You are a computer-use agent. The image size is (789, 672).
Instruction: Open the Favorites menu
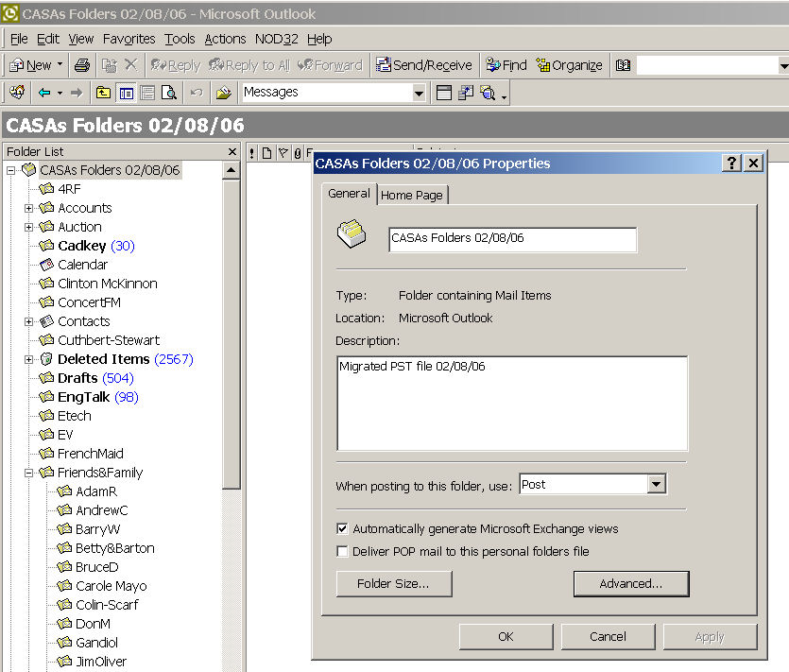pyautogui.click(x=129, y=39)
